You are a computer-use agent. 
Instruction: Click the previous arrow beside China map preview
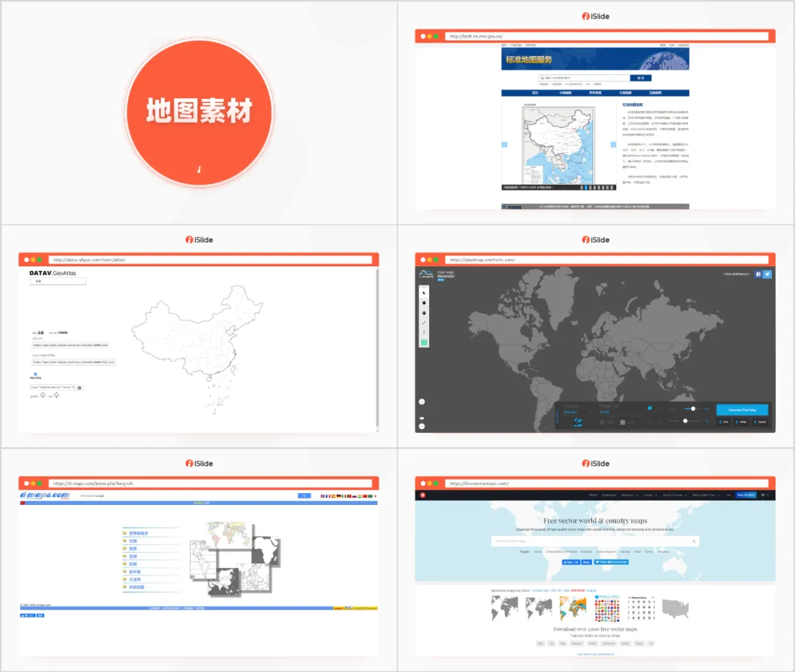tap(504, 144)
